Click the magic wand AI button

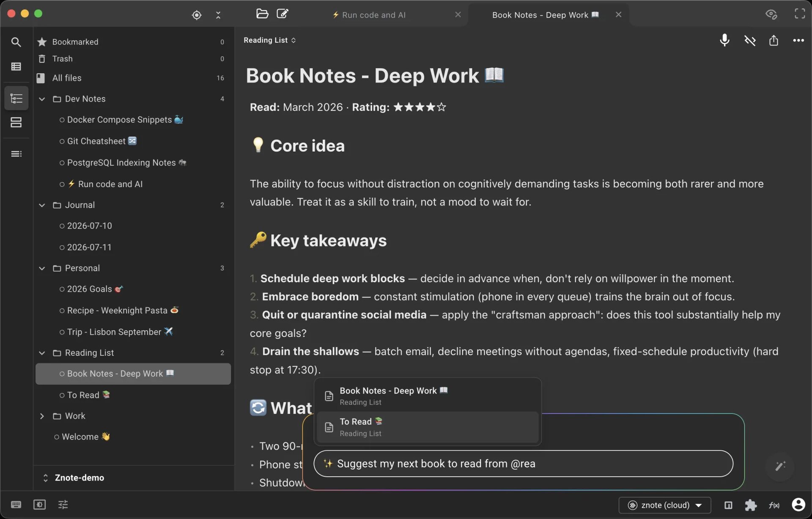pos(780,466)
